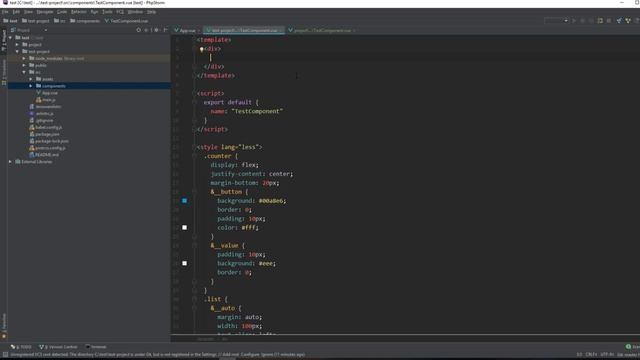Screen dimensions: 640x360
Task: Open the Edit menu
Action: pyautogui.click(x=16, y=12)
